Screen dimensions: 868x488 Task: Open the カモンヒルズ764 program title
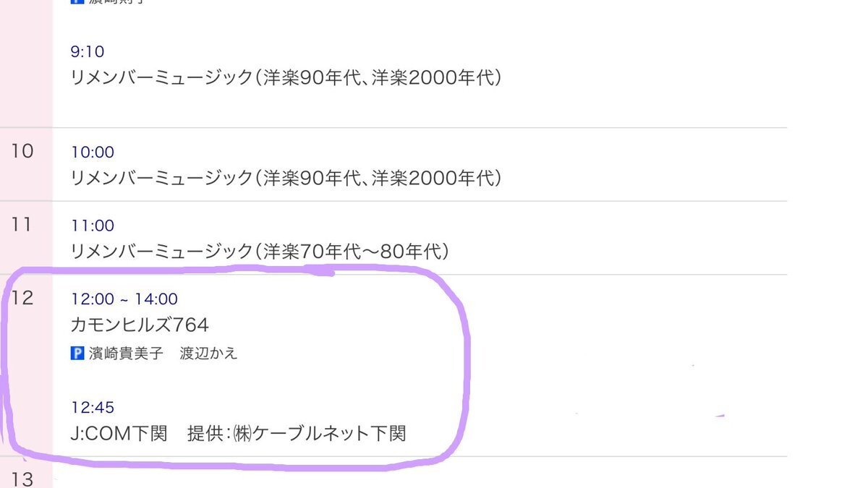(140, 325)
